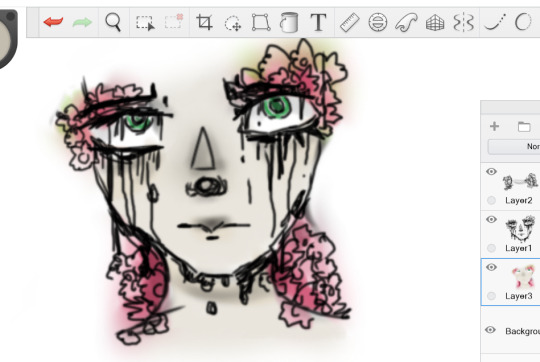Select the Flood Fill bucket tool
Screen dimensions: 540x362
click(x=289, y=22)
